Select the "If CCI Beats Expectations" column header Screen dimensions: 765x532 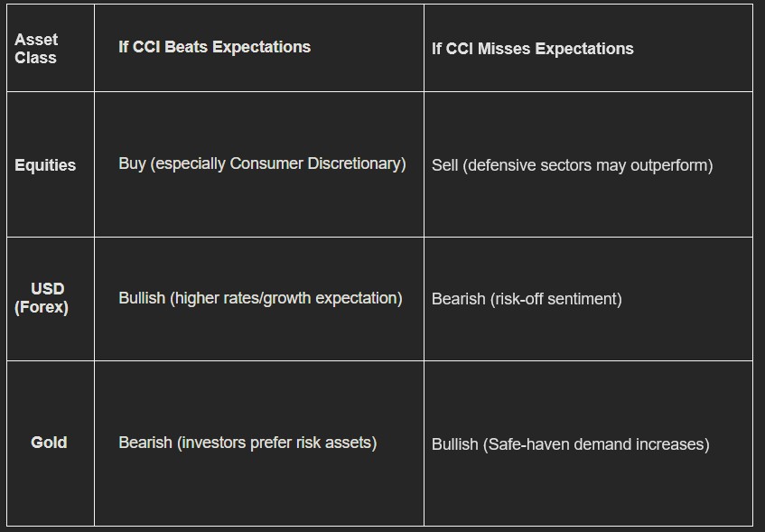tap(214, 47)
